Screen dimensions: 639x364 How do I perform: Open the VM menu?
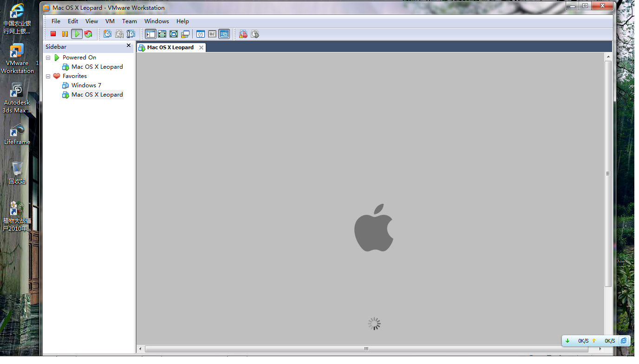click(110, 21)
